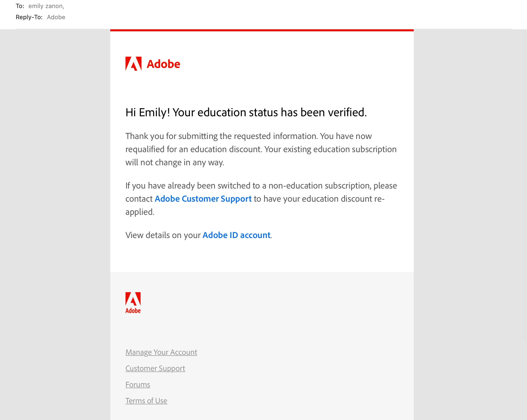Click the 'Reply-To:' field label
The image size is (527, 420).
29,17
